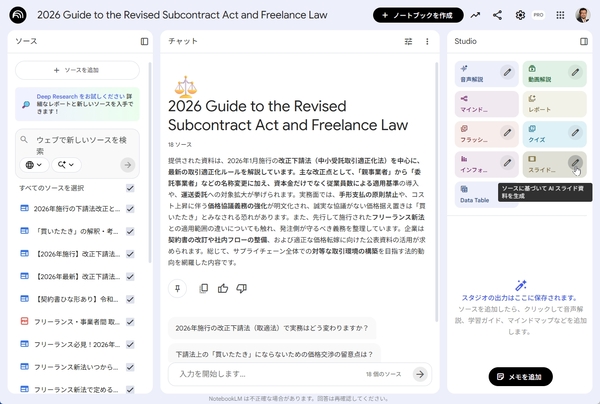The width and height of the screenshot is (600, 404).
Task: Open chat configuration sliders icon
Action: [408, 41]
